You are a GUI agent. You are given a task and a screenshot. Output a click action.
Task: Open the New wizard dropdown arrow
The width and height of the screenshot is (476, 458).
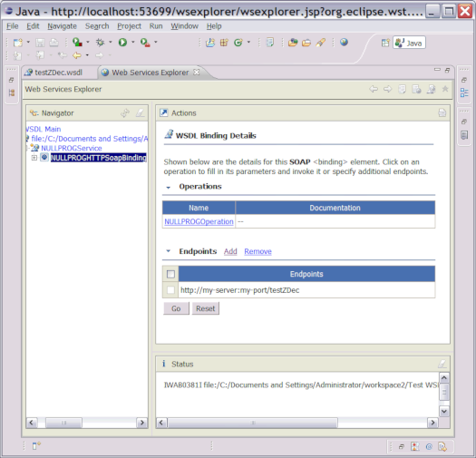28,43
